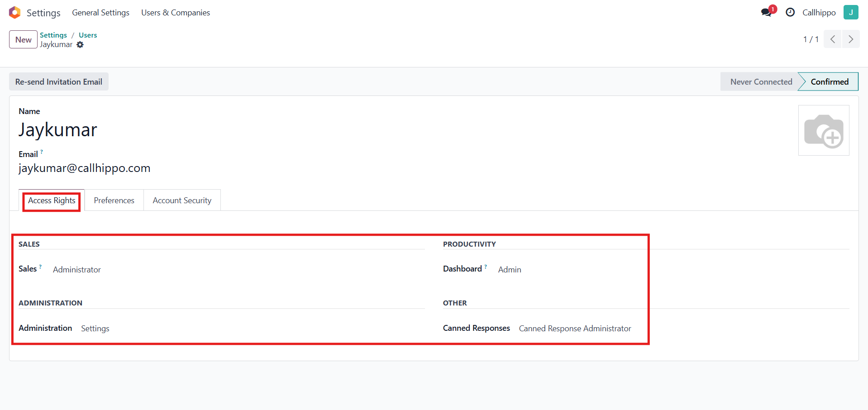Click the SALES section heading
The height and width of the screenshot is (410, 868).
pos(29,244)
